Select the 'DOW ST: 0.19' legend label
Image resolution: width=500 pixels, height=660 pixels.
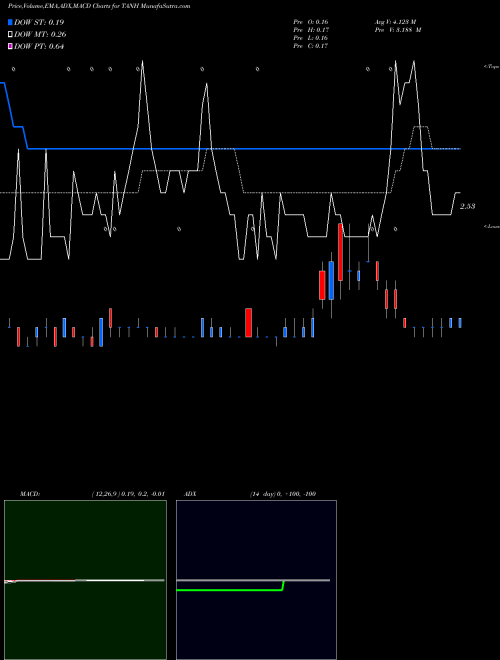click(39, 22)
